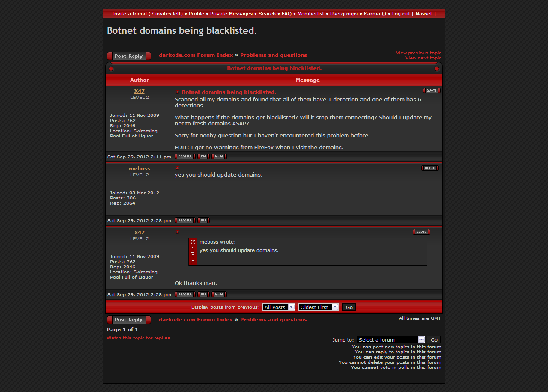Click Problems and questions breadcrumb at top

pyautogui.click(x=273, y=55)
